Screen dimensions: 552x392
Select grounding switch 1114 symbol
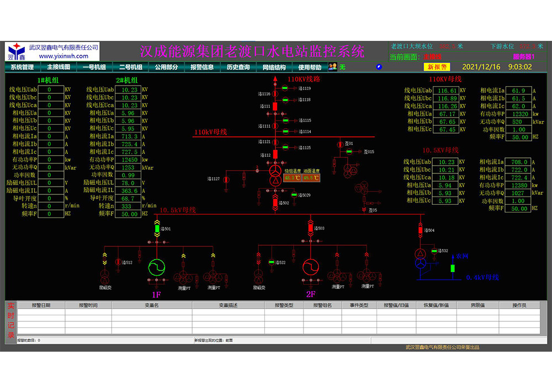[x=286, y=132]
